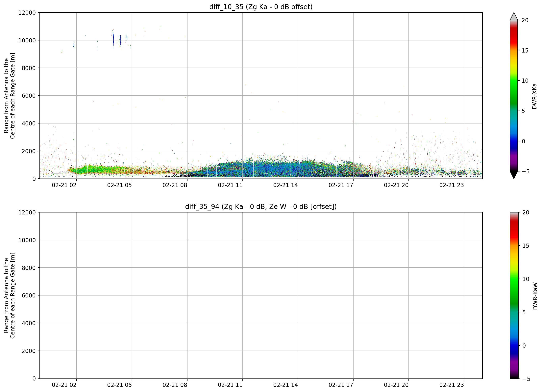Click the "4000" y-tick label of the diff_10_35 plot
The width and height of the screenshot is (542, 392).
point(29,123)
